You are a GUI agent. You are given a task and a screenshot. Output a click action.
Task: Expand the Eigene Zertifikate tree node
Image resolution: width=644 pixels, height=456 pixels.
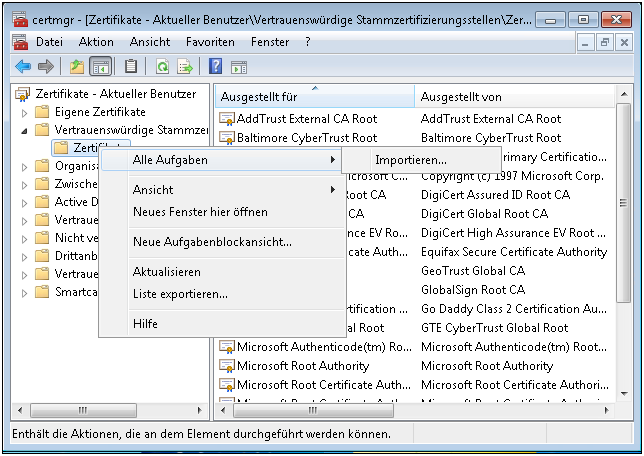pos(25,113)
